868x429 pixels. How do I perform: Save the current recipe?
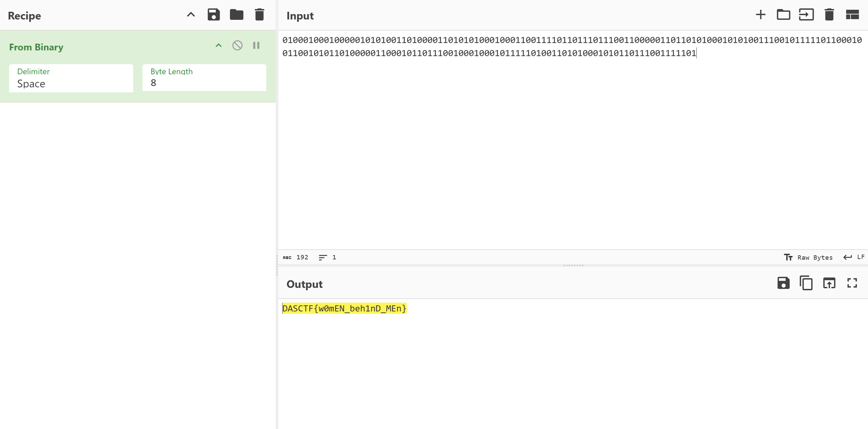[213, 15]
